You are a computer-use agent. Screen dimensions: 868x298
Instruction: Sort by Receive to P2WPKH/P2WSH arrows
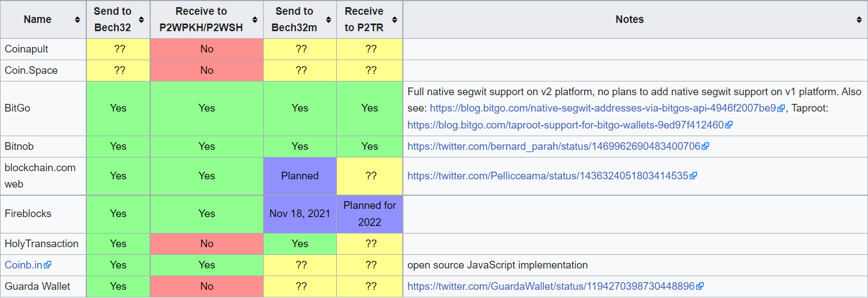255,20
